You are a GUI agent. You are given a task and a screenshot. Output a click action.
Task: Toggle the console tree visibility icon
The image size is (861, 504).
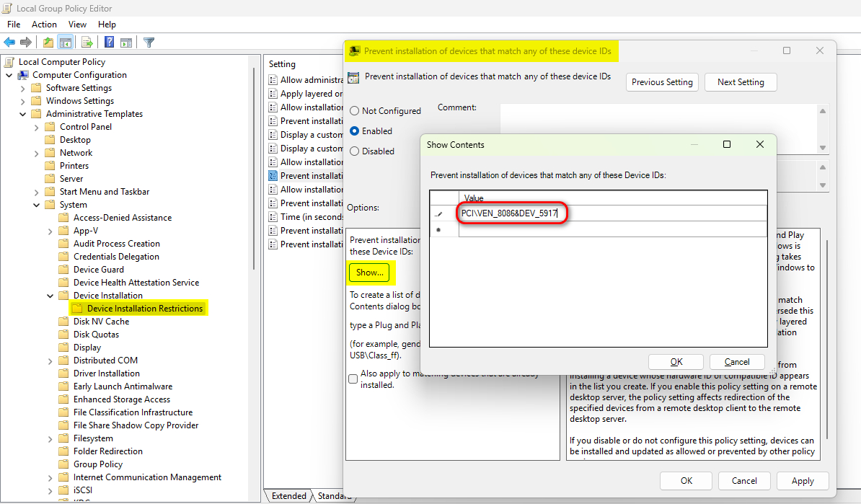[65, 42]
